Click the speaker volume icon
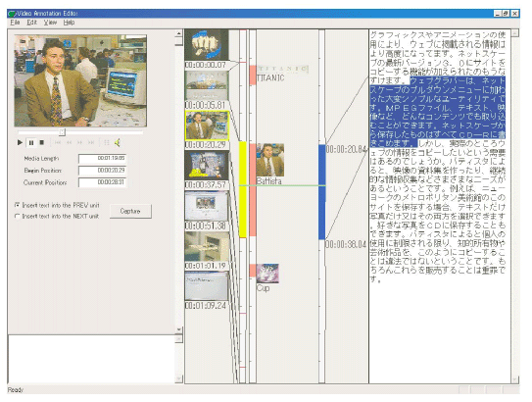This screenshot has height=402, width=532. click(x=118, y=143)
